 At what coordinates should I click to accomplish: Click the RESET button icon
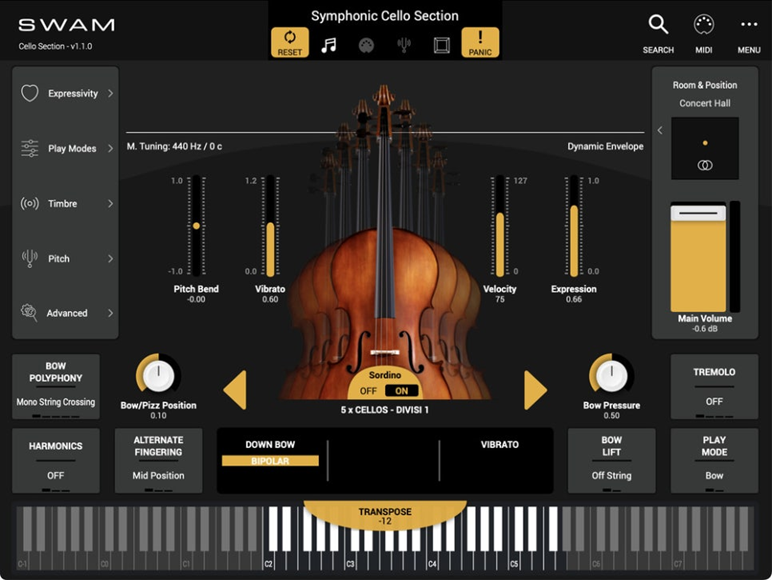(290, 42)
